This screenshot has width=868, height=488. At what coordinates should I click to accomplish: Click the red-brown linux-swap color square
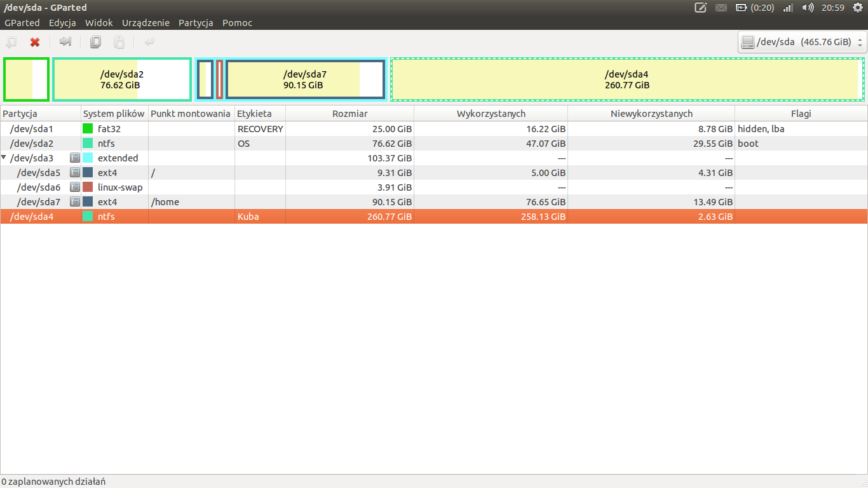pos(88,187)
